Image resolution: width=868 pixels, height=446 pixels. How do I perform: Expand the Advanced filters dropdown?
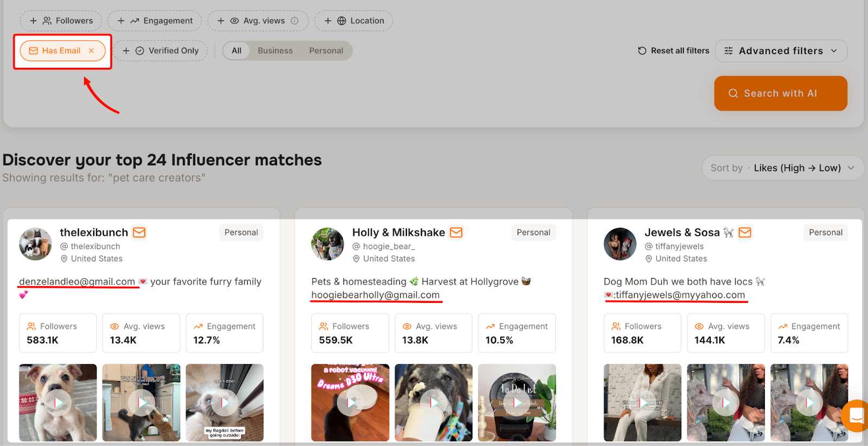[781, 51]
